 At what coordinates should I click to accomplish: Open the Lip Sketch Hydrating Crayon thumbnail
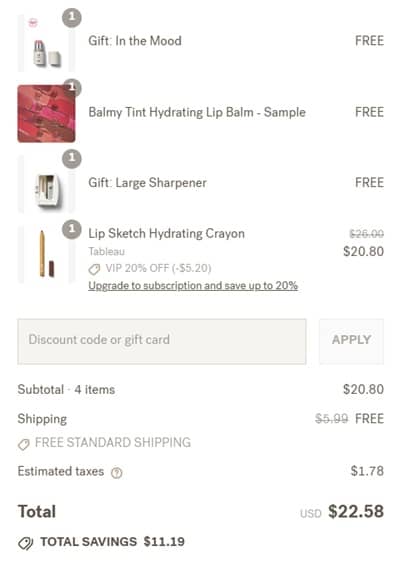pyautogui.click(x=46, y=254)
